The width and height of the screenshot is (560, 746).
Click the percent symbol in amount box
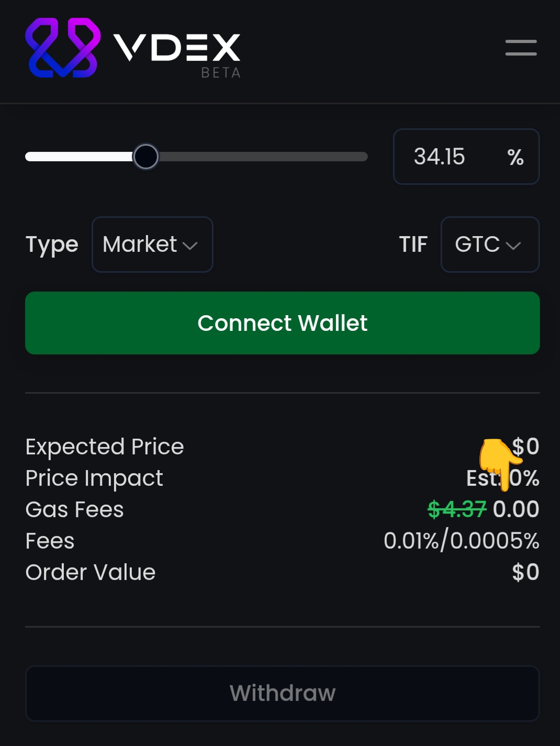point(516,157)
